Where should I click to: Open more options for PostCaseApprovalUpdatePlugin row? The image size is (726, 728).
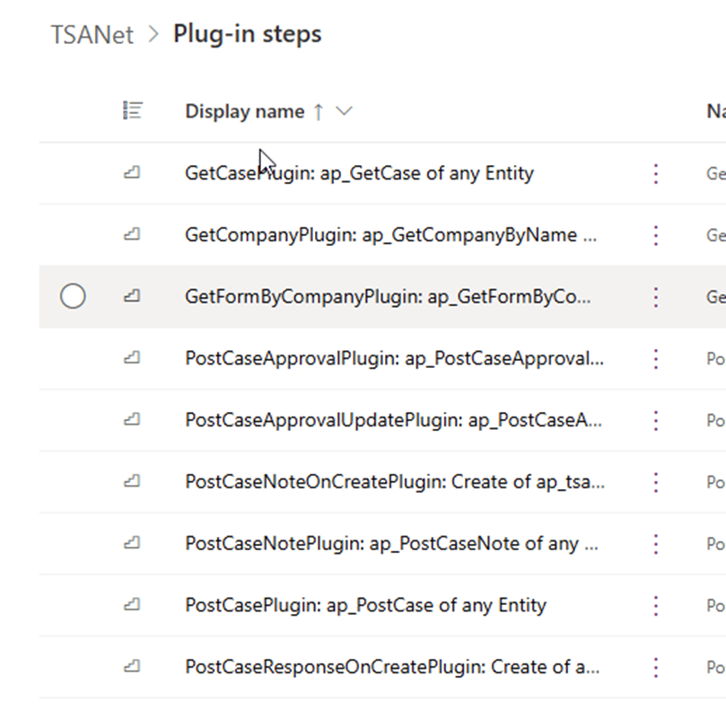656,420
